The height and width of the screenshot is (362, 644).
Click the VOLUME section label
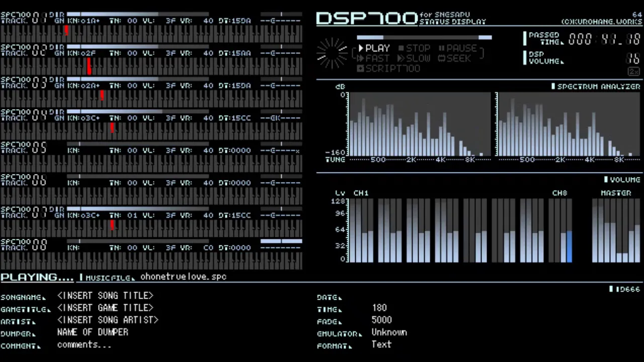[x=622, y=179]
